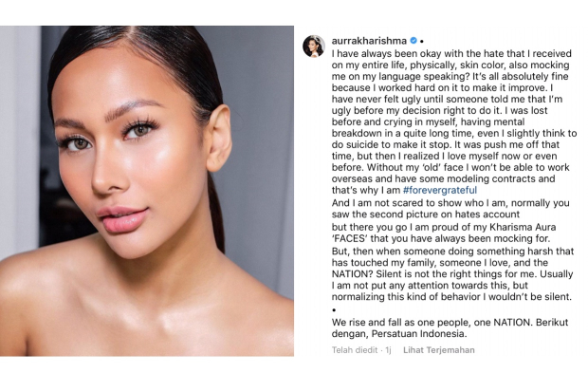The height and width of the screenshot is (392, 588).
Task: Open the #forevergrateful hashtag
Action: pos(440,190)
